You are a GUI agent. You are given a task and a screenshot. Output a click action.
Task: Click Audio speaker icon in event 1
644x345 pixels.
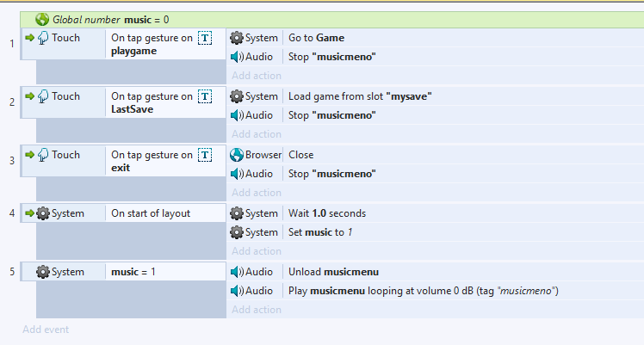coord(237,57)
